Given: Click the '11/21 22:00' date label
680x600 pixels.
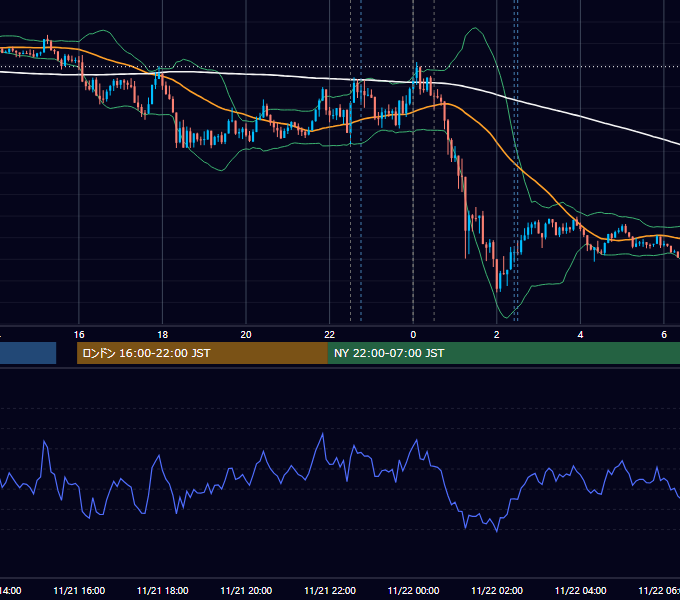Looking at the screenshot, I should (330, 590).
